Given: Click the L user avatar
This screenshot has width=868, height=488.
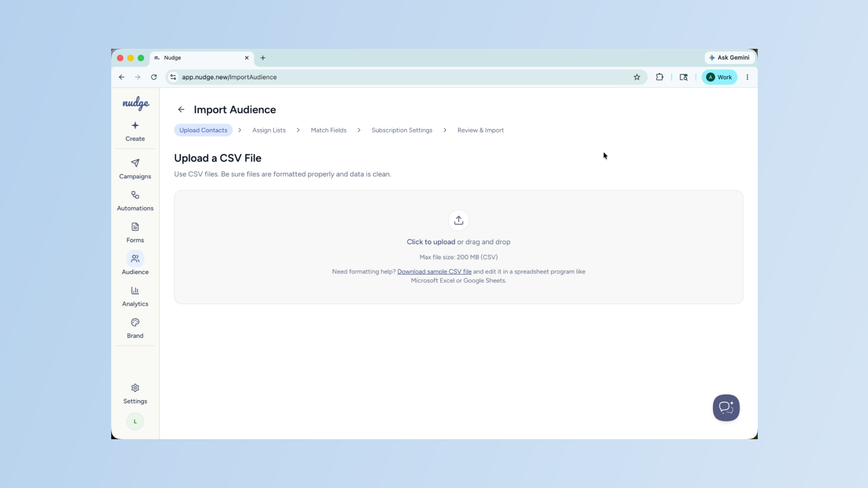Looking at the screenshot, I should tap(135, 422).
